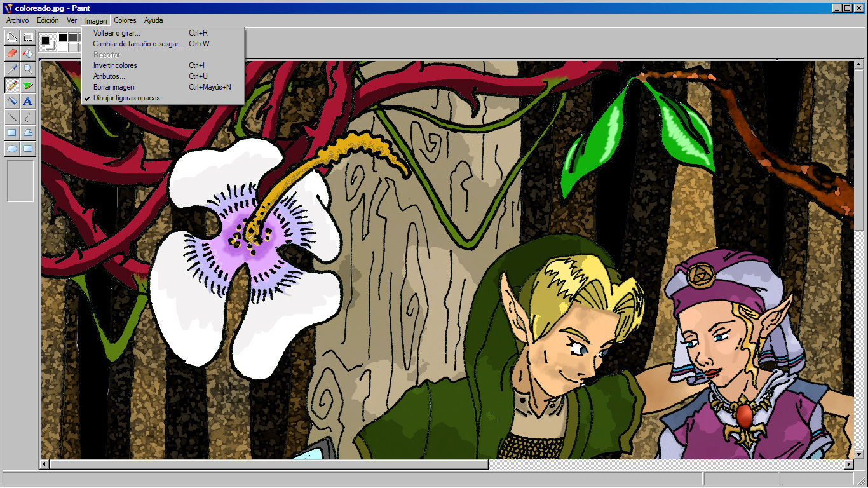Click the Paint application icon in title bar
This screenshot has height=488, width=868.
click(8, 8)
